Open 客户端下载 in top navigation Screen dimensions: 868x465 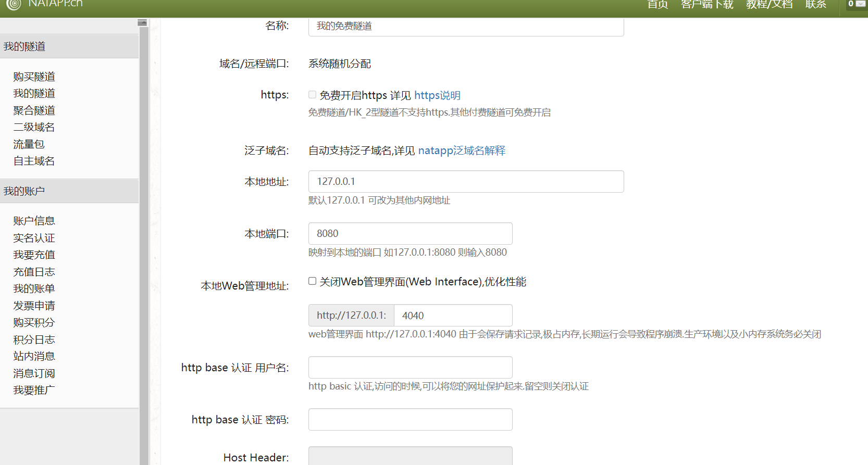point(707,4)
